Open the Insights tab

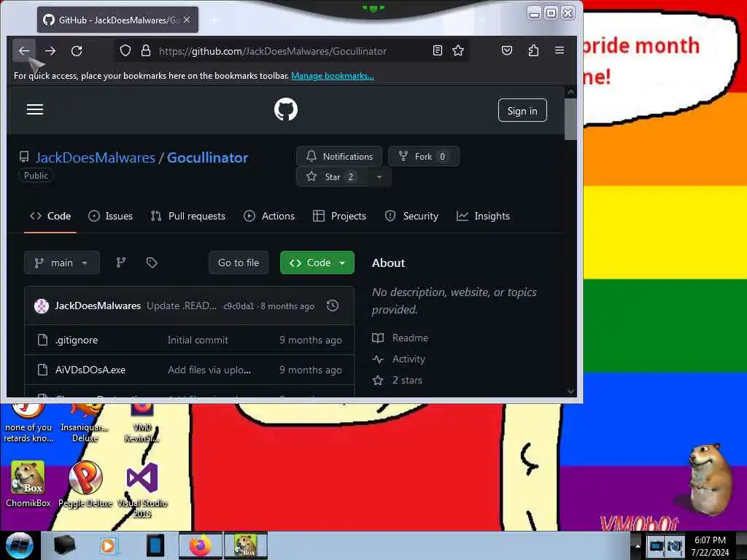483,216
